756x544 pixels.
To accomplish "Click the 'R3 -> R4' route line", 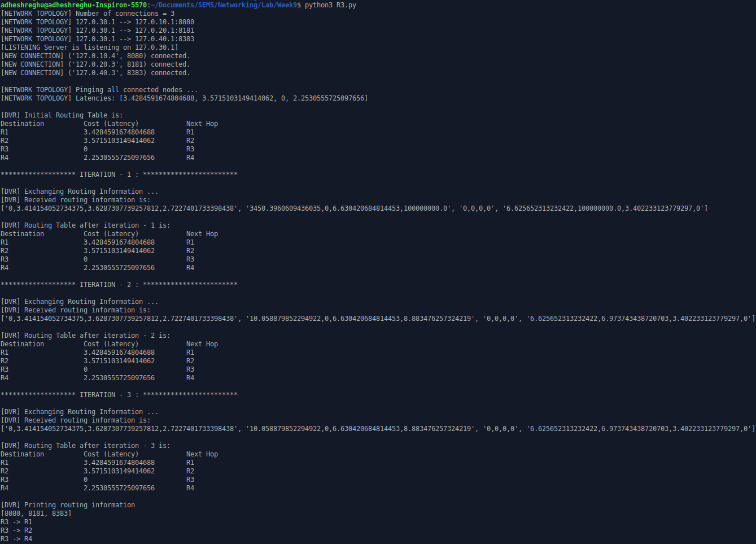I will 16,539.
